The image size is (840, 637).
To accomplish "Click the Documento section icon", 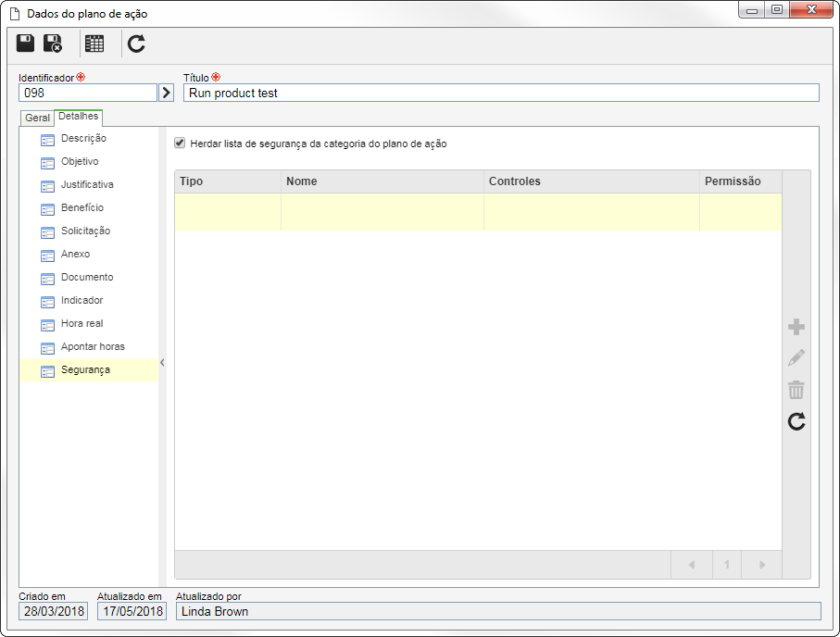I will pyautogui.click(x=47, y=279).
